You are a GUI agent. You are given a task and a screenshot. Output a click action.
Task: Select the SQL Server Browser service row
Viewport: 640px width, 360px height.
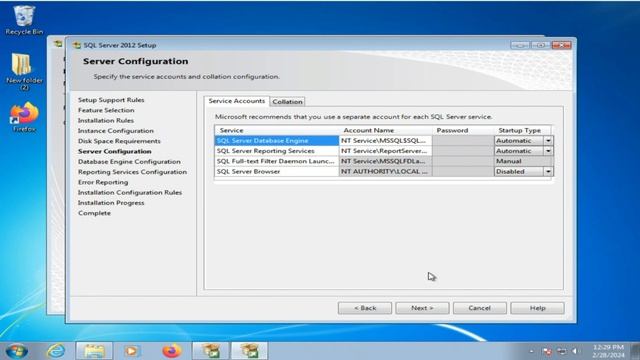277,171
